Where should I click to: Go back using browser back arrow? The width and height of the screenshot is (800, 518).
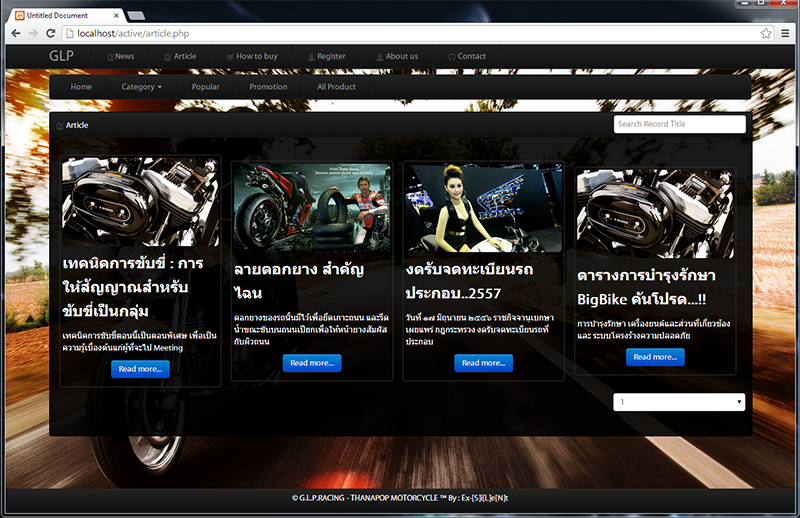pos(16,33)
